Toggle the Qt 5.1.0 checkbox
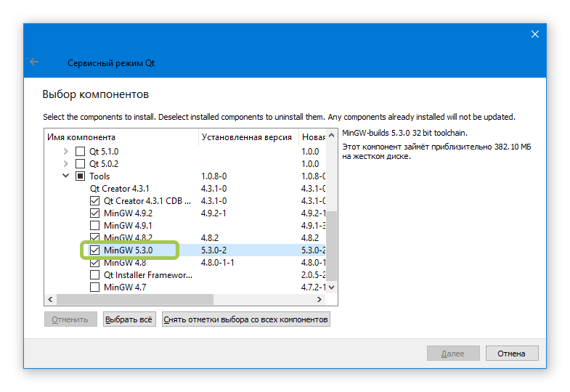The width and height of the screenshot is (570, 392). 80,152
